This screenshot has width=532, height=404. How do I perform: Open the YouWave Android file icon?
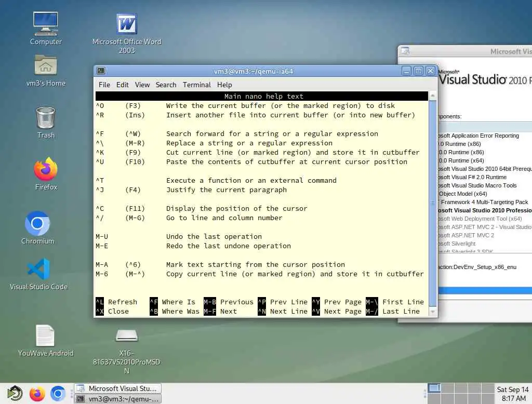pos(46,341)
